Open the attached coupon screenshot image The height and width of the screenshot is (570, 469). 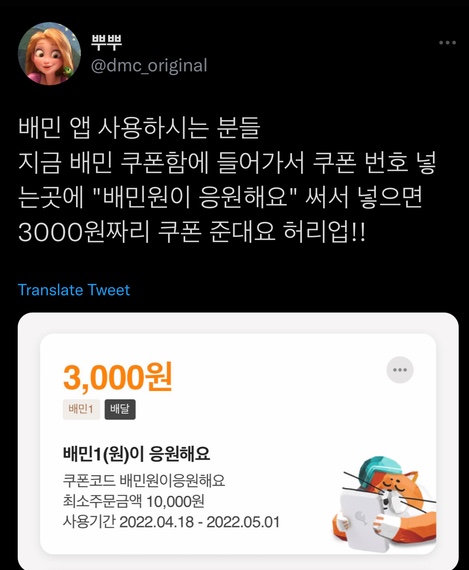tap(238, 441)
